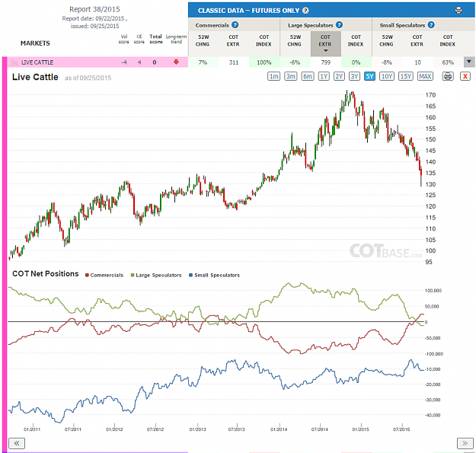This screenshot has height=453, width=476.
Task: Open Commercials help question mark
Action: (235, 25)
